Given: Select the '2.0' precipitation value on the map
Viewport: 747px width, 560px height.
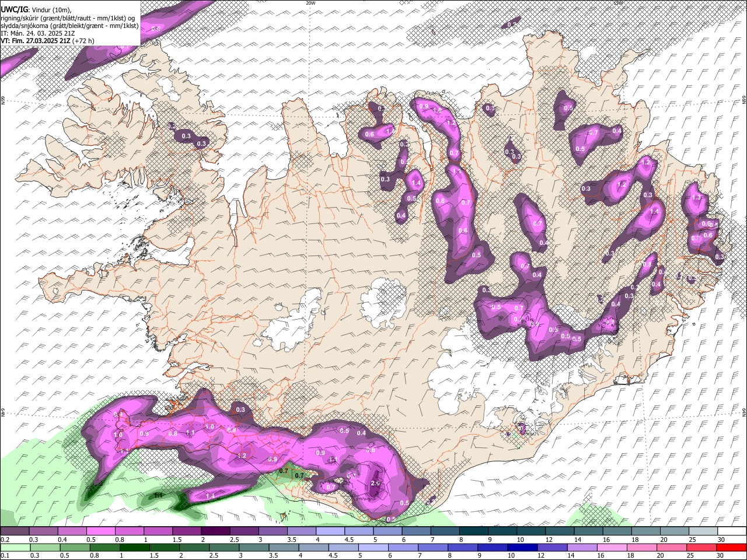Looking at the screenshot, I should pyautogui.click(x=375, y=484).
